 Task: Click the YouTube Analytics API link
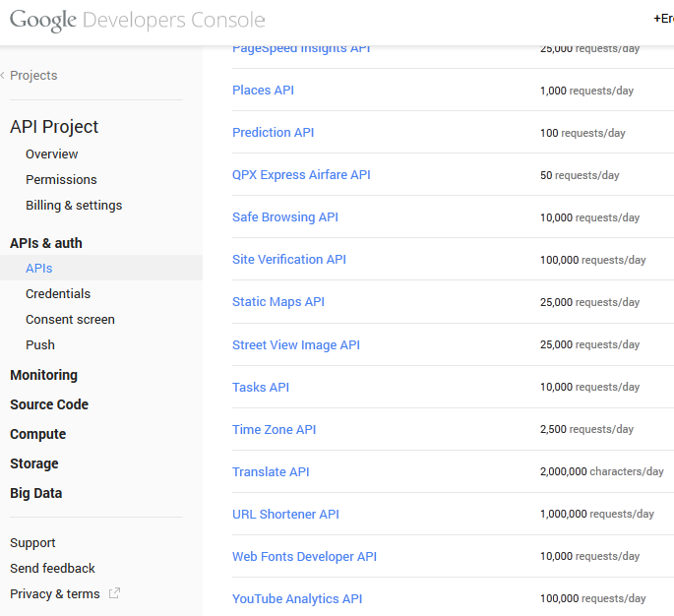point(297,599)
